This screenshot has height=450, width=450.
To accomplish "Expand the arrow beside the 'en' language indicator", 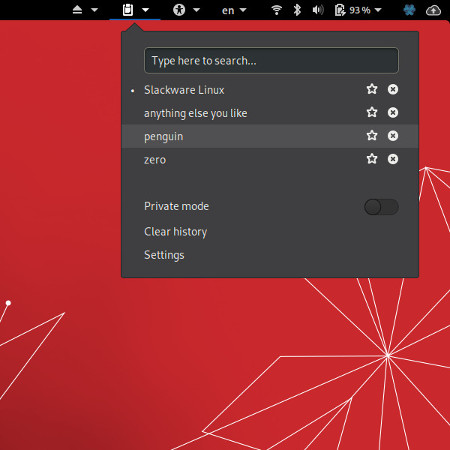I will pos(243,10).
